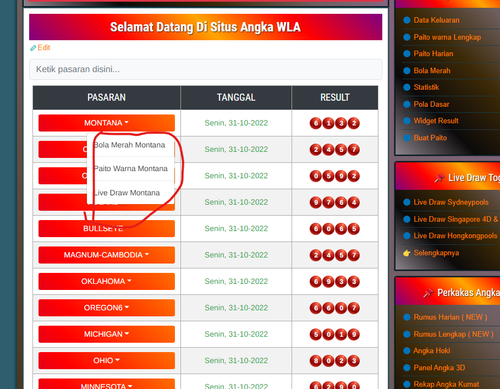500x389 pixels.
Task: Open the Statistik link
Action: (x=426, y=87)
